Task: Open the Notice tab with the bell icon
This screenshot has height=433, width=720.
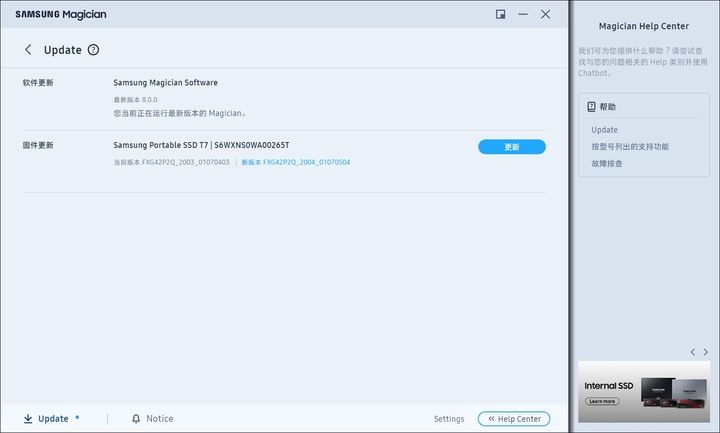Action: click(152, 418)
